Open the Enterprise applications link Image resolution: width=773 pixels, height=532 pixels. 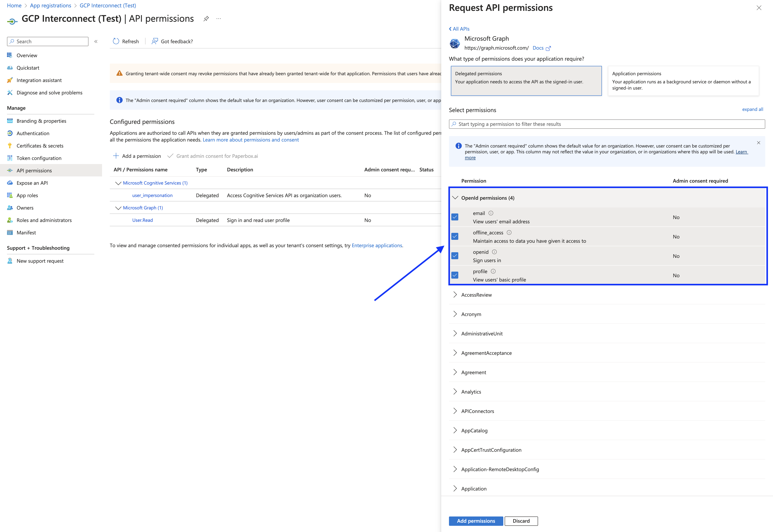[x=377, y=245]
